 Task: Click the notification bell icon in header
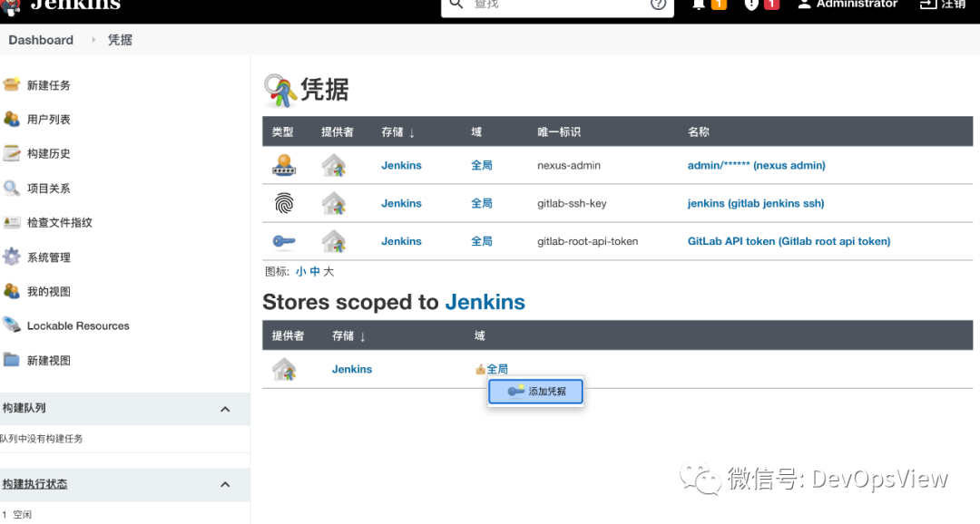pyautogui.click(x=699, y=5)
